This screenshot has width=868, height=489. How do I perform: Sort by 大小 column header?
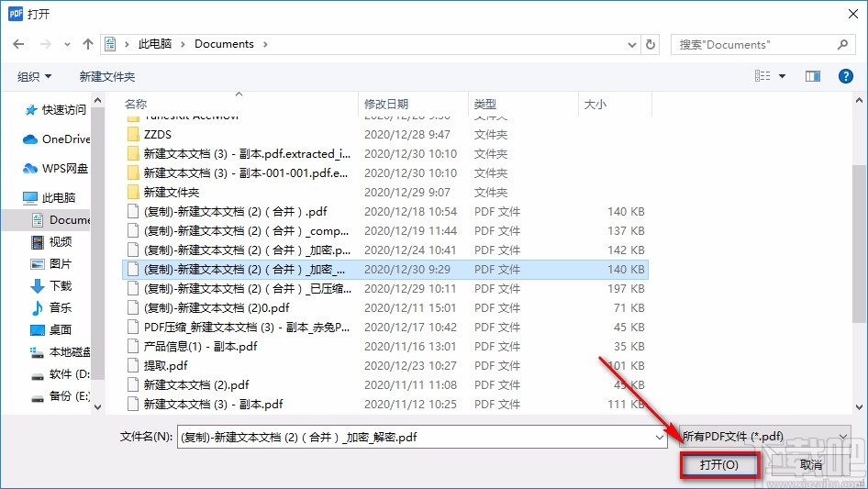pyautogui.click(x=595, y=104)
